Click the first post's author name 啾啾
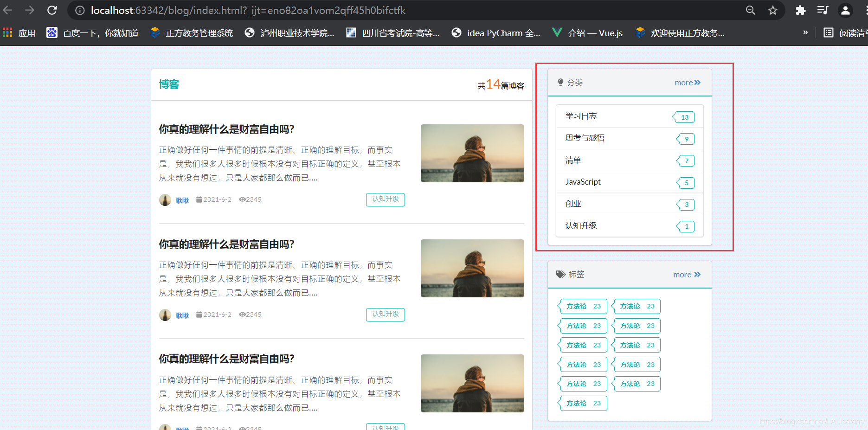868x430 pixels. [x=182, y=200]
